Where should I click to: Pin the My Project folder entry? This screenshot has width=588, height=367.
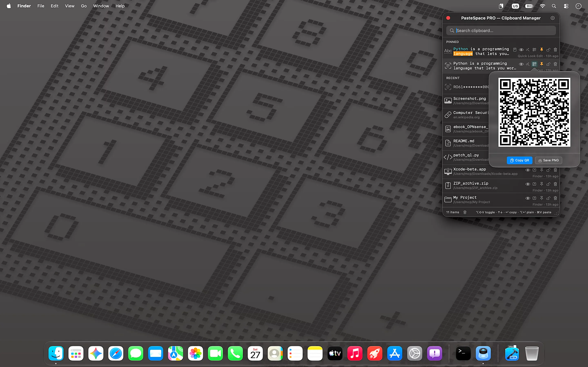pyautogui.click(x=542, y=198)
